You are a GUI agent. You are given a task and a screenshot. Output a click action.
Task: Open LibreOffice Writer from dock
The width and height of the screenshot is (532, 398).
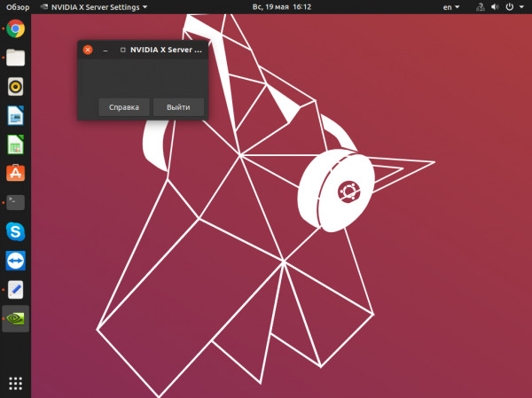[x=15, y=115]
